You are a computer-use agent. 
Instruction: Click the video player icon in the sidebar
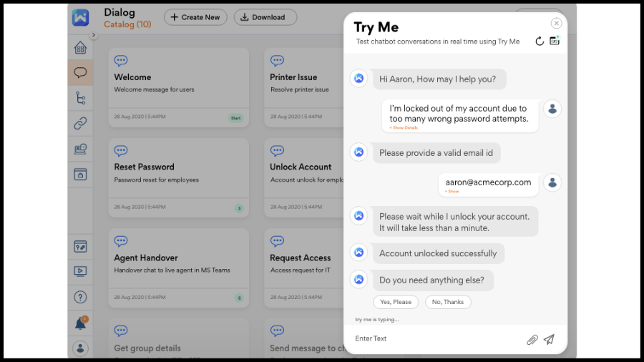point(80,271)
